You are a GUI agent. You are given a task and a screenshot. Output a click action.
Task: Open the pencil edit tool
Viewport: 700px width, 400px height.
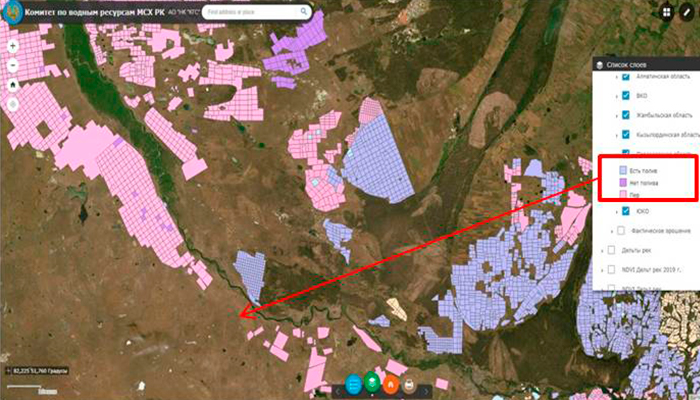pos(687,12)
